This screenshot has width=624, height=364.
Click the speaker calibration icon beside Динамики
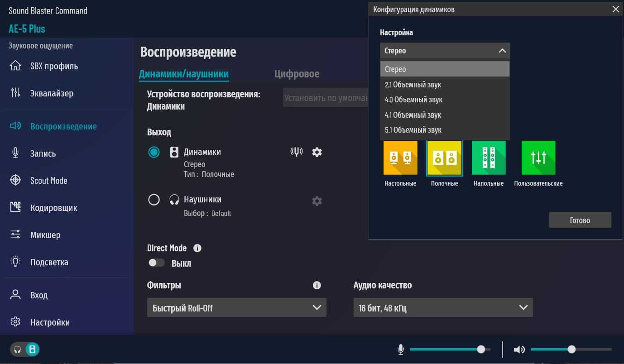point(296,152)
